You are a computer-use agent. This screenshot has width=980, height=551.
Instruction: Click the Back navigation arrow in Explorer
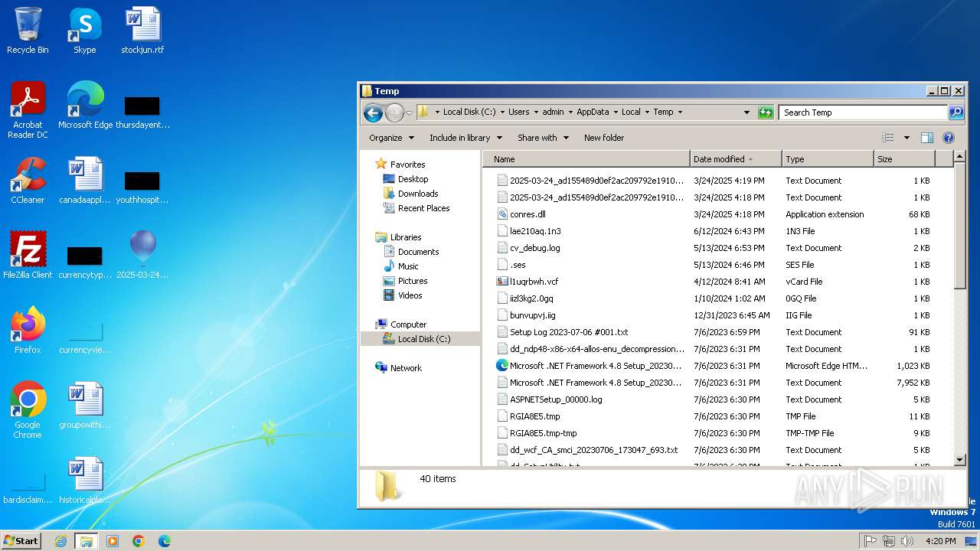tap(373, 112)
